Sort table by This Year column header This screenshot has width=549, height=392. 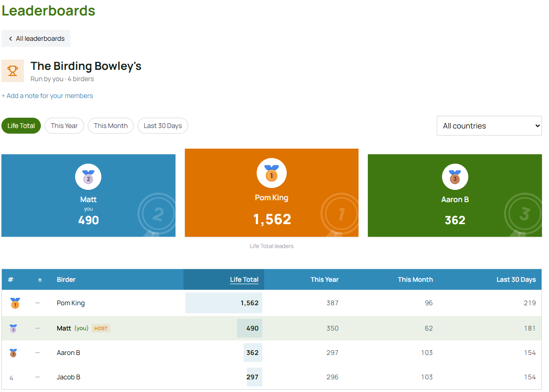click(325, 279)
